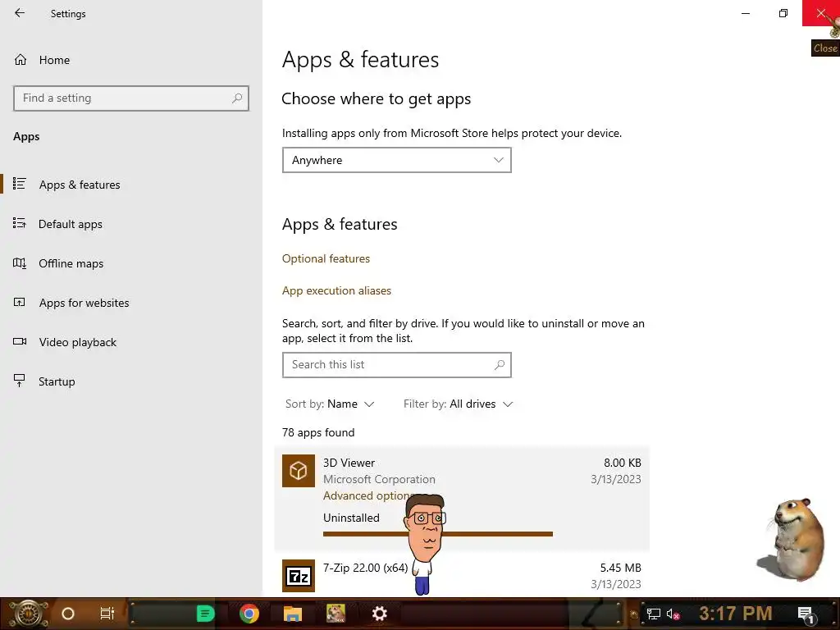Launch Google Chrome from the taskbar
The height and width of the screenshot is (630, 840).
tap(249, 614)
